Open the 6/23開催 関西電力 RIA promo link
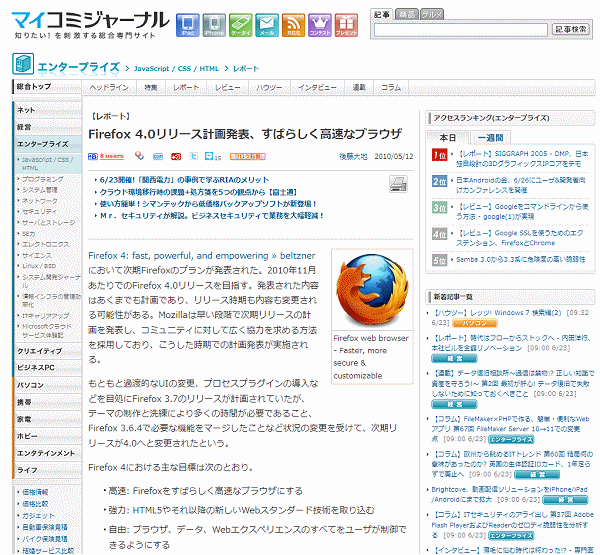This screenshot has width=600, height=555. pyautogui.click(x=184, y=180)
